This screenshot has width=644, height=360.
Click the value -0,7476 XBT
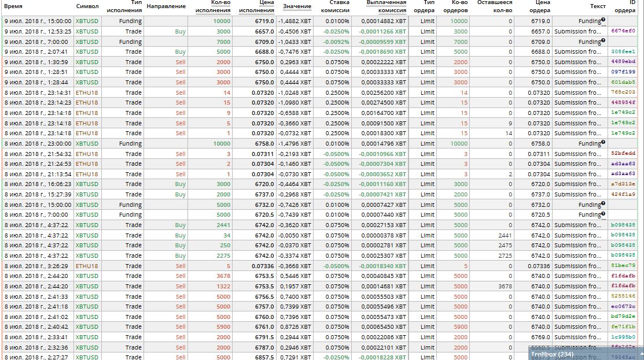click(295, 51)
